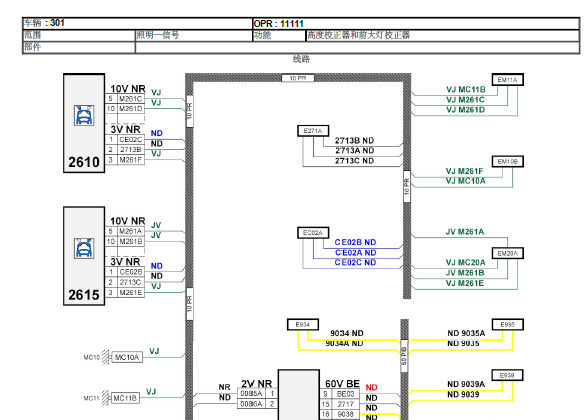Click pin cell M261E in 2615
This screenshot has height=420, width=585.
pyautogui.click(x=131, y=292)
